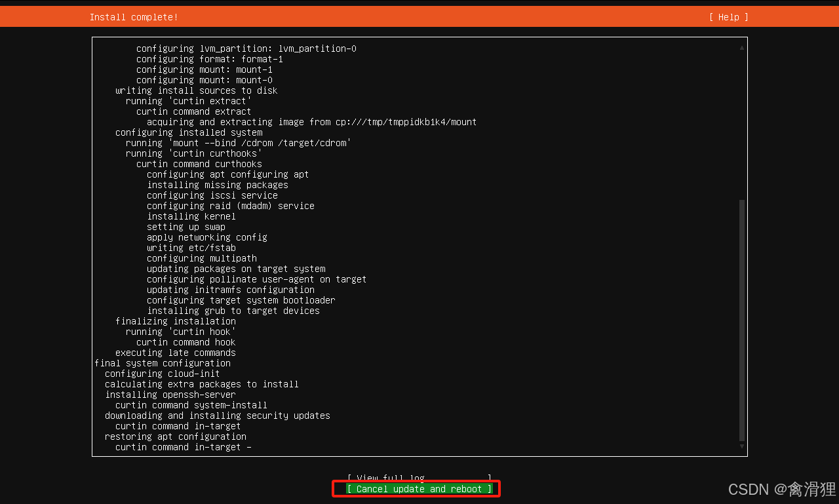Click log line 'configuring multipath'

[x=202, y=258]
